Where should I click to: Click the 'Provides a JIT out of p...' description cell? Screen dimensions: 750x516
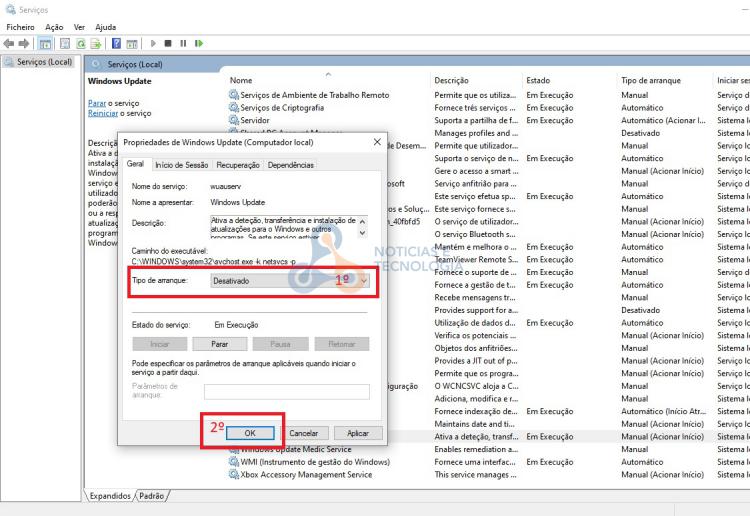[x=476, y=361]
